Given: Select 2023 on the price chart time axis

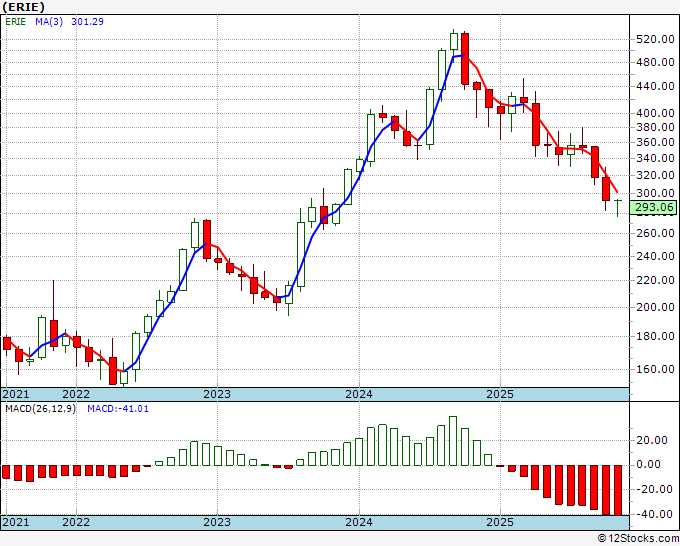Looking at the screenshot, I should [217, 394].
